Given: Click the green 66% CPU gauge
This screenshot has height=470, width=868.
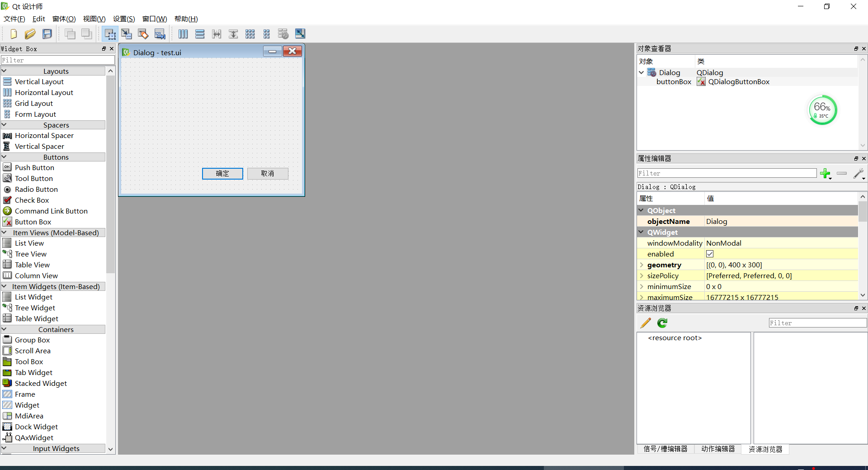Looking at the screenshot, I should point(822,109).
